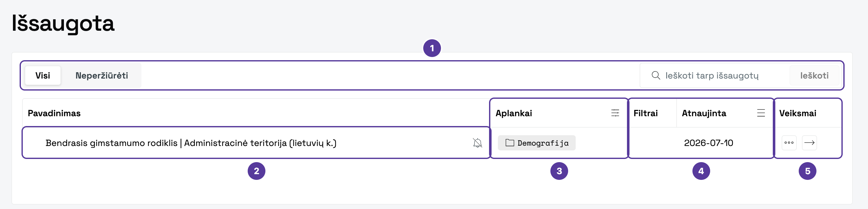Click the magnifier search icon
Image resolution: width=868 pixels, height=209 pixels.
click(655, 75)
